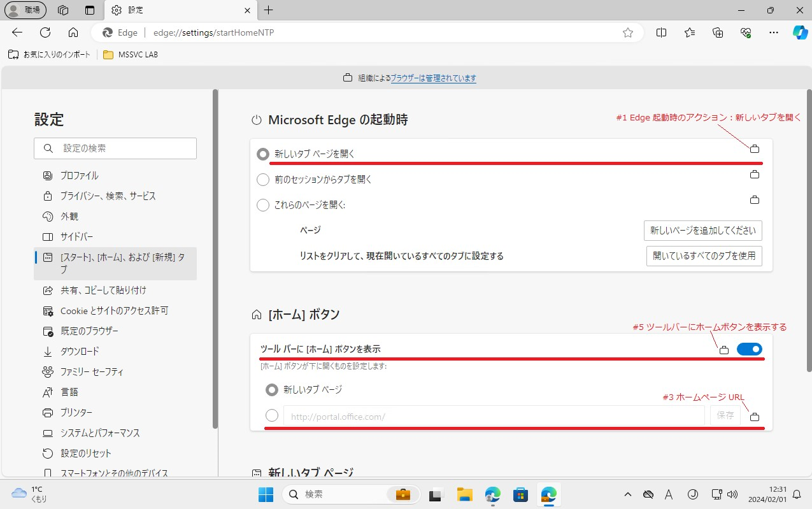Select the custom URL radio button
The image size is (812, 509).
coord(272,415)
